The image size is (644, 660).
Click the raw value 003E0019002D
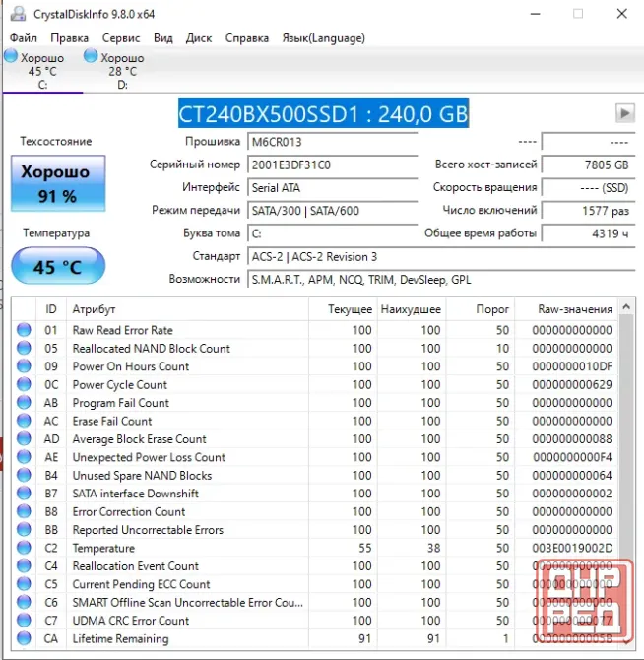tap(573, 548)
